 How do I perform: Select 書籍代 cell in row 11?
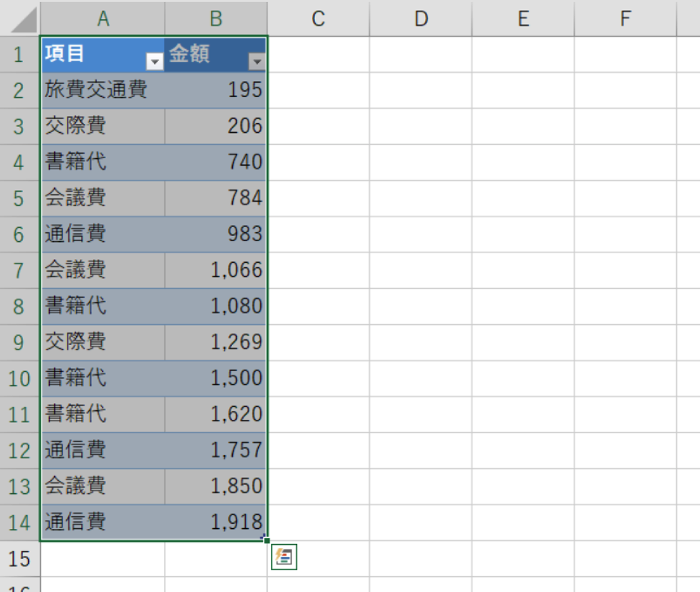[x=103, y=415]
